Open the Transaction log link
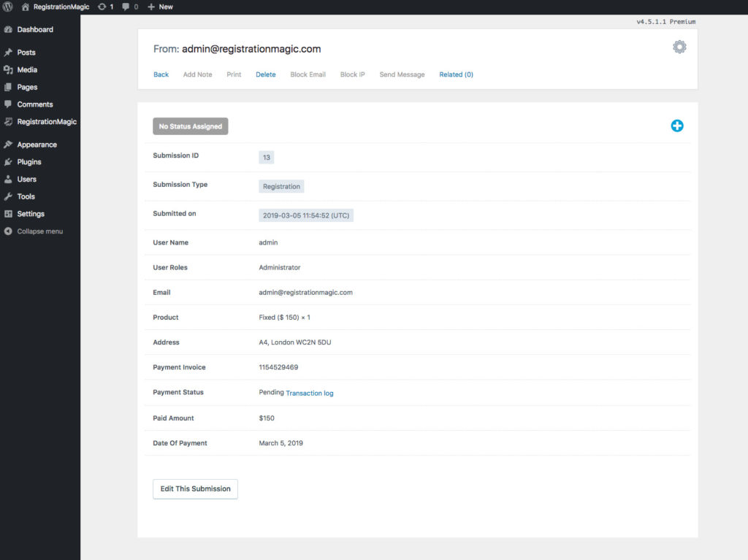The height and width of the screenshot is (560, 748). click(310, 393)
